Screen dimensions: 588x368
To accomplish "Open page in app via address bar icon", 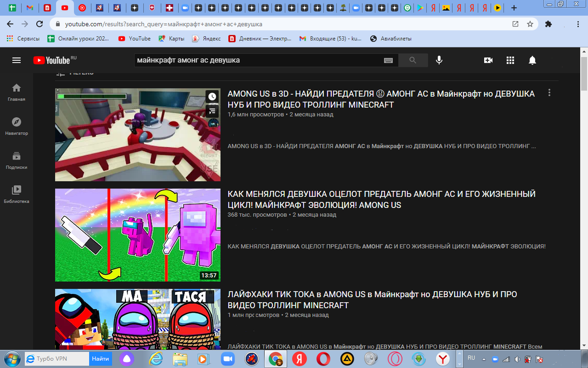I will click(x=515, y=24).
